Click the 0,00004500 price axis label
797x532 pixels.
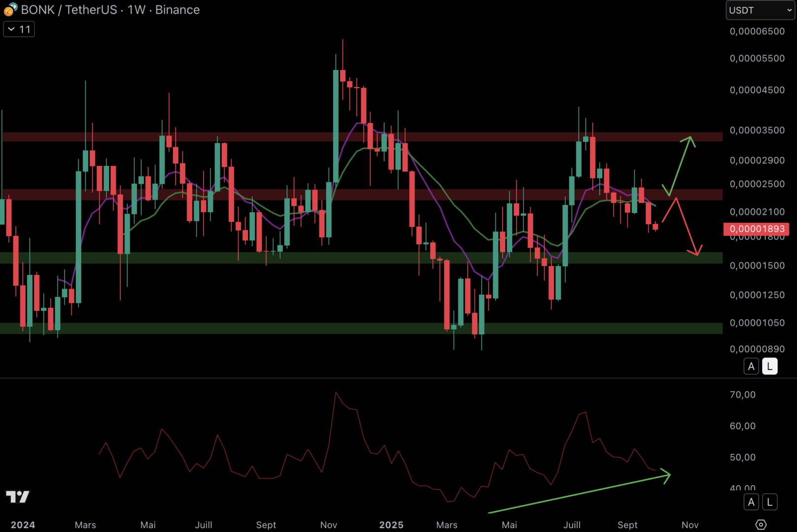pos(757,90)
